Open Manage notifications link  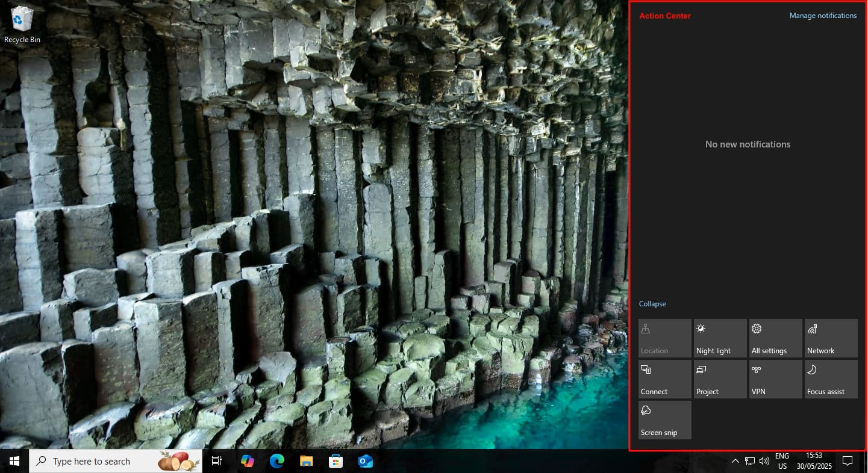click(823, 16)
